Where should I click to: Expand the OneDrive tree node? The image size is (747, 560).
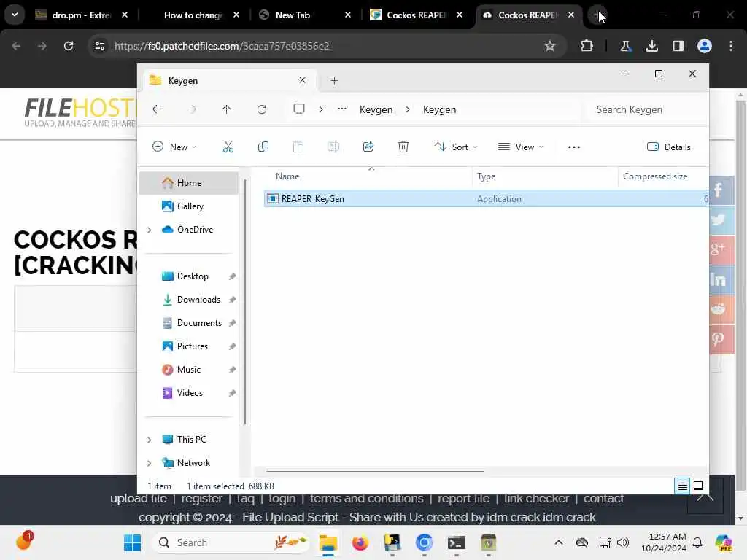(149, 230)
